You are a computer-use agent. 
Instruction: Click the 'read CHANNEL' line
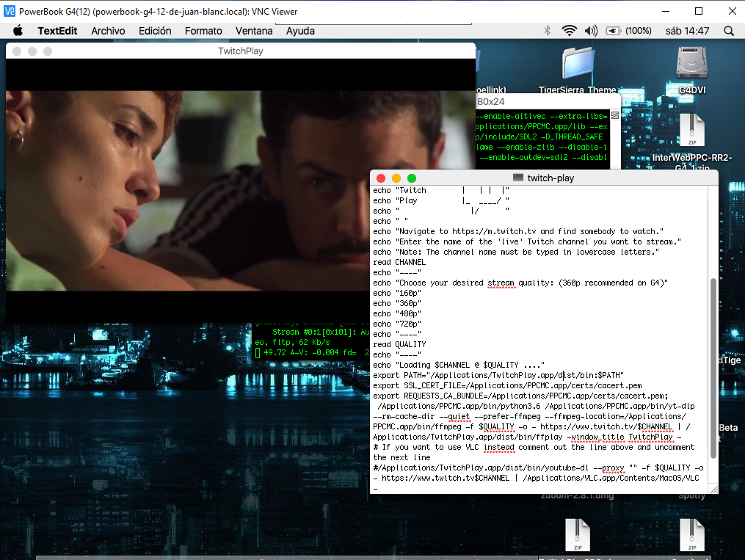(x=399, y=262)
